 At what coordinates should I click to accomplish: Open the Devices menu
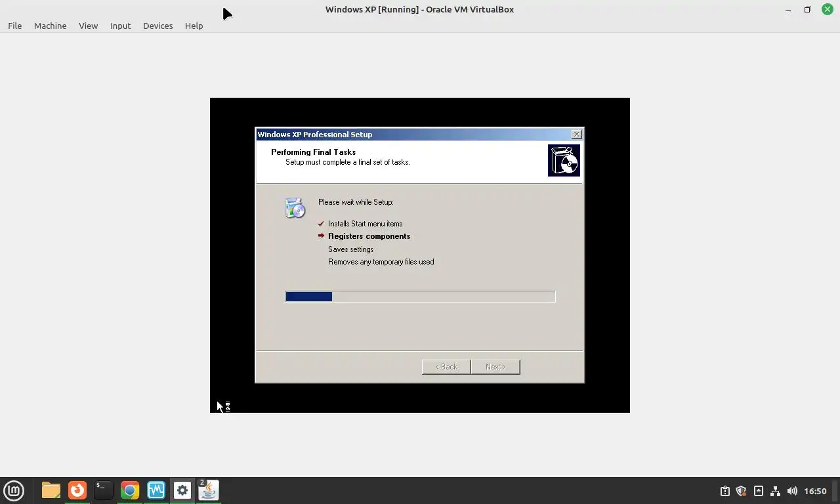(157, 26)
